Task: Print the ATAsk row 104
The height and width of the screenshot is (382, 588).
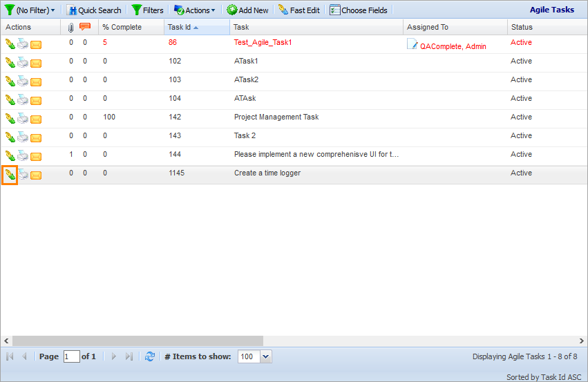Action: [23, 100]
